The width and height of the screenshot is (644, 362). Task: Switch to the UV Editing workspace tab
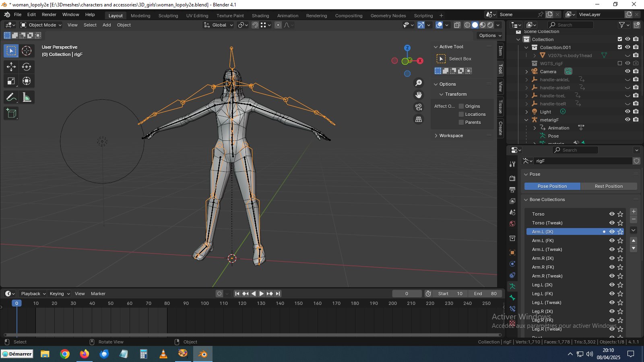pos(197,16)
